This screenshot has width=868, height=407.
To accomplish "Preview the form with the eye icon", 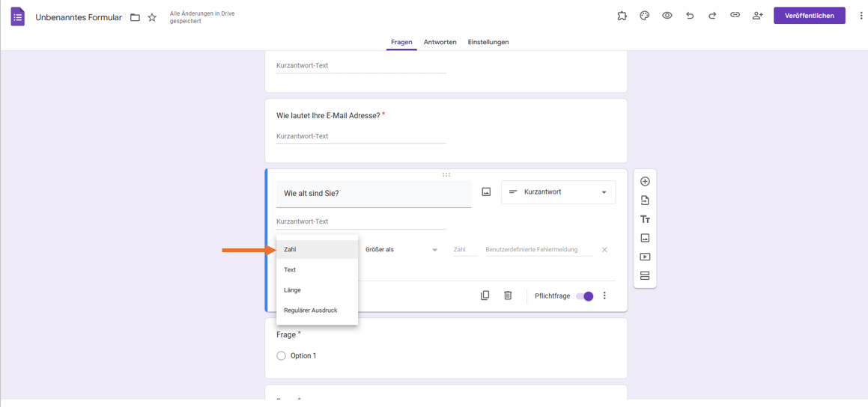I will click(667, 16).
